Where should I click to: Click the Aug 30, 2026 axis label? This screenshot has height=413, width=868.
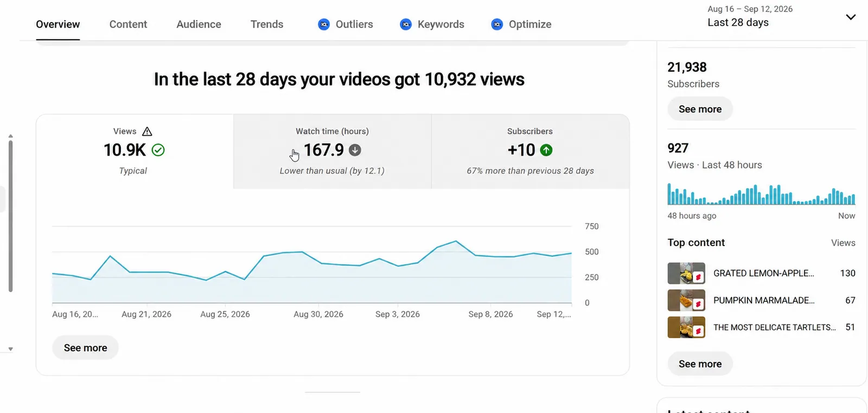coord(318,314)
